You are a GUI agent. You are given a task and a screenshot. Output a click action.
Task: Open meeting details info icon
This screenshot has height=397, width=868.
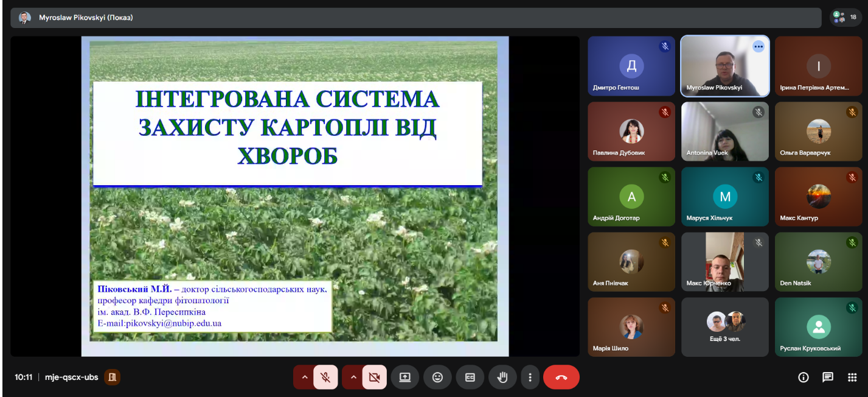click(x=804, y=378)
